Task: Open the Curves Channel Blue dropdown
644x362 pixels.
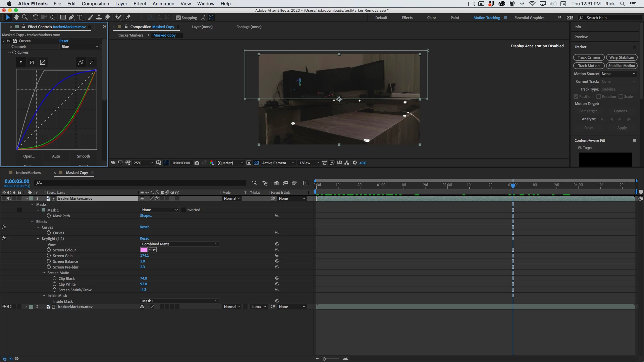Action: 79,47
